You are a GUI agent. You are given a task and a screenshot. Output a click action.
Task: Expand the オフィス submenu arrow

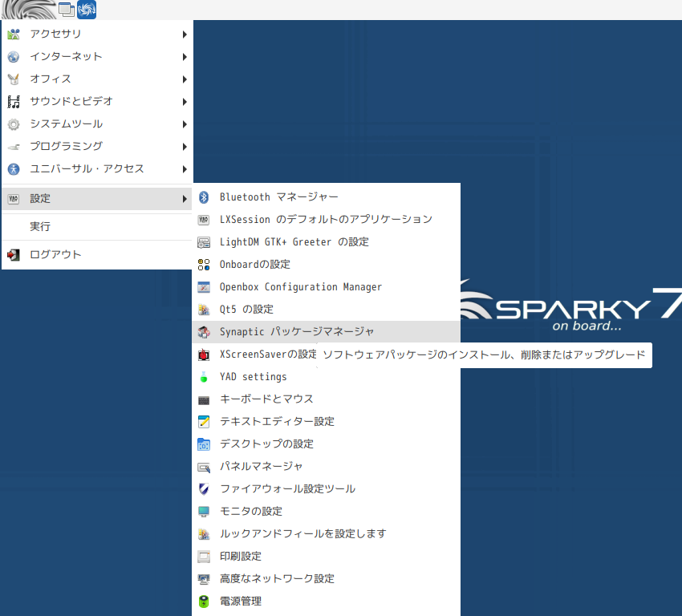click(x=185, y=79)
